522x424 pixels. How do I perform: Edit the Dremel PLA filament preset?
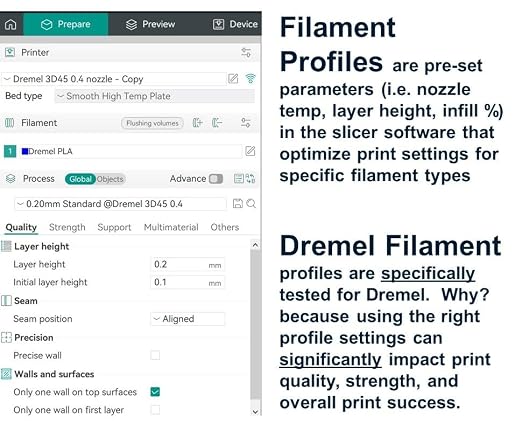(x=250, y=151)
